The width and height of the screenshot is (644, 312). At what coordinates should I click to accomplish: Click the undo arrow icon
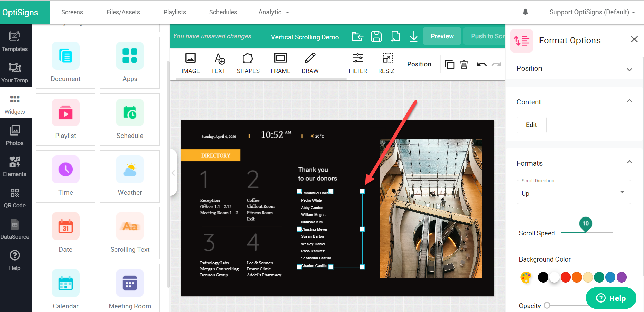pyautogui.click(x=481, y=64)
